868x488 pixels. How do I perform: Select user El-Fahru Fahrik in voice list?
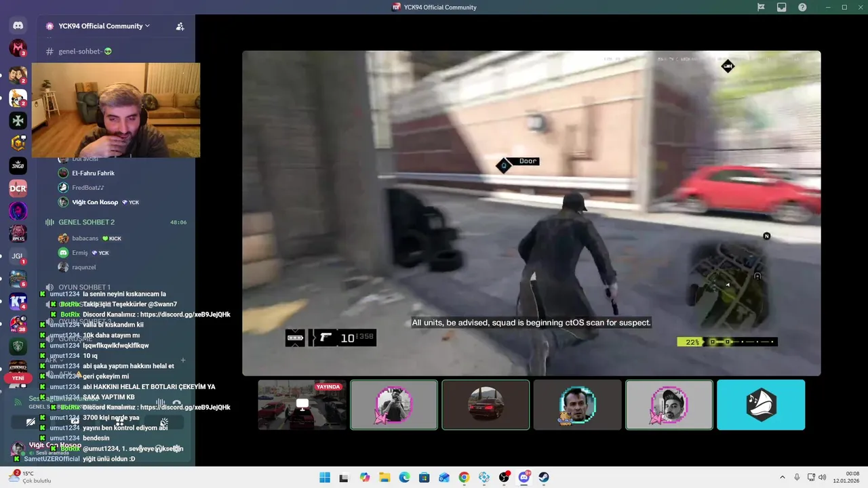(93, 174)
